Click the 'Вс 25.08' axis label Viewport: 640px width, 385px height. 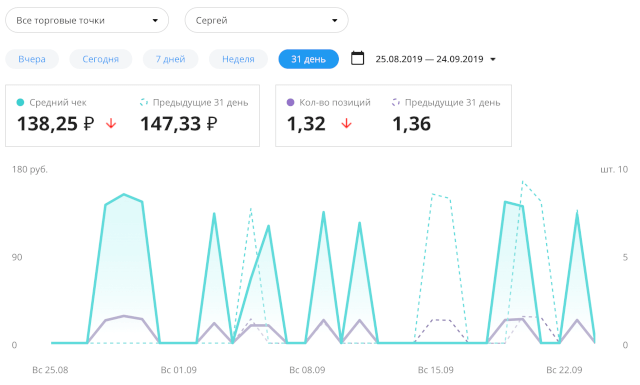(x=50, y=370)
